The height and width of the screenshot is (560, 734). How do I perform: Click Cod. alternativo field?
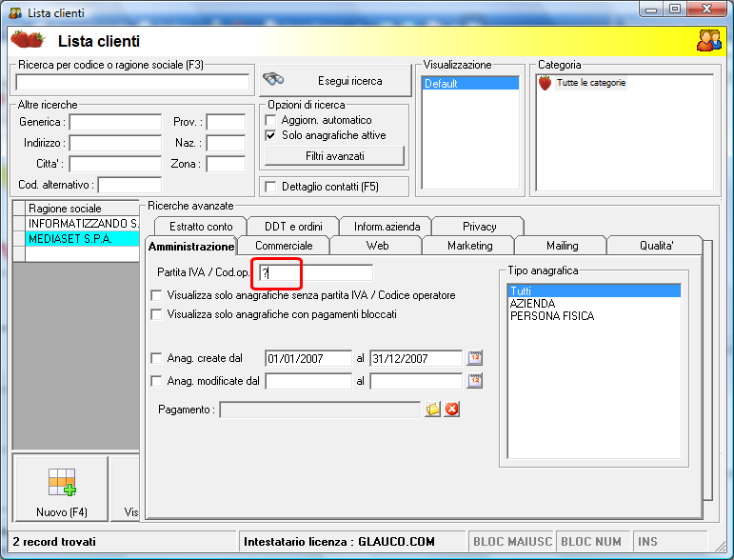(x=129, y=185)
